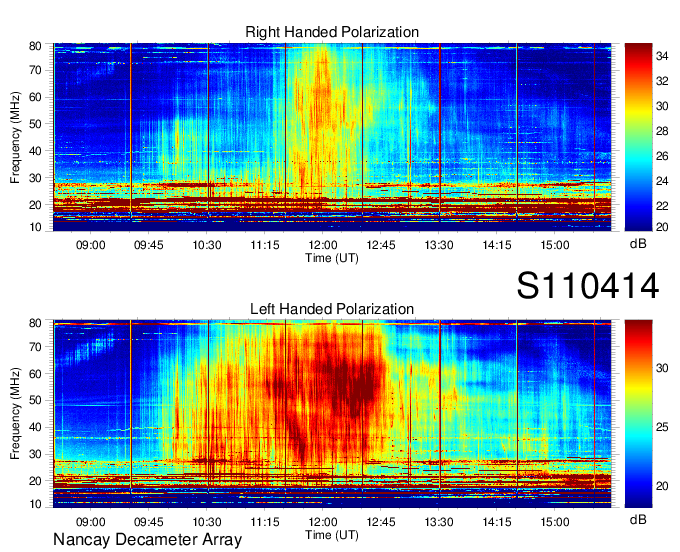Click the 80 MHz tick label of the top plot
The image size is (680, 552).
coord(35,46)
